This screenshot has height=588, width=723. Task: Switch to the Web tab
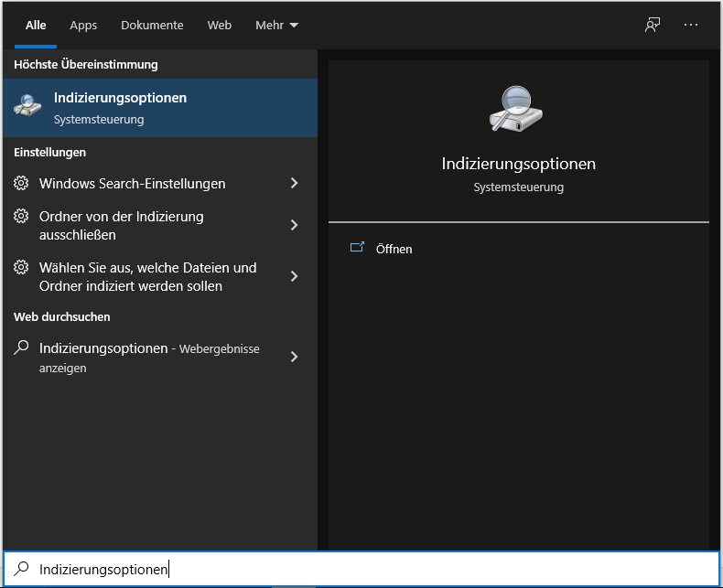tap(220, 25)
